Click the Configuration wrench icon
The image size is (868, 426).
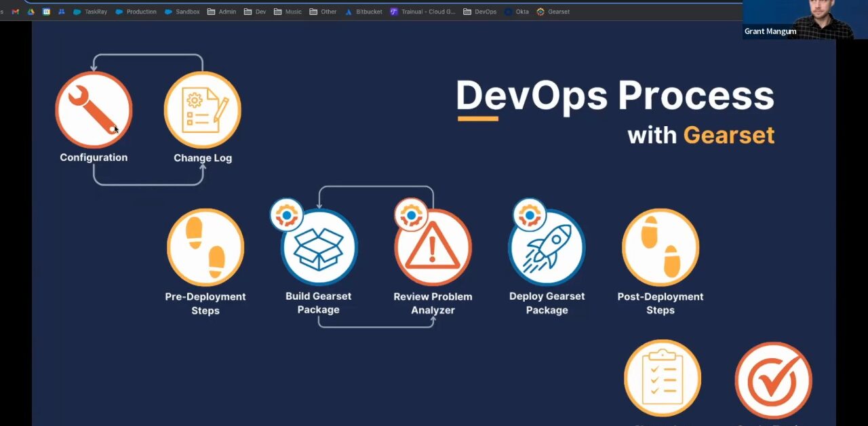click(93, 109)
